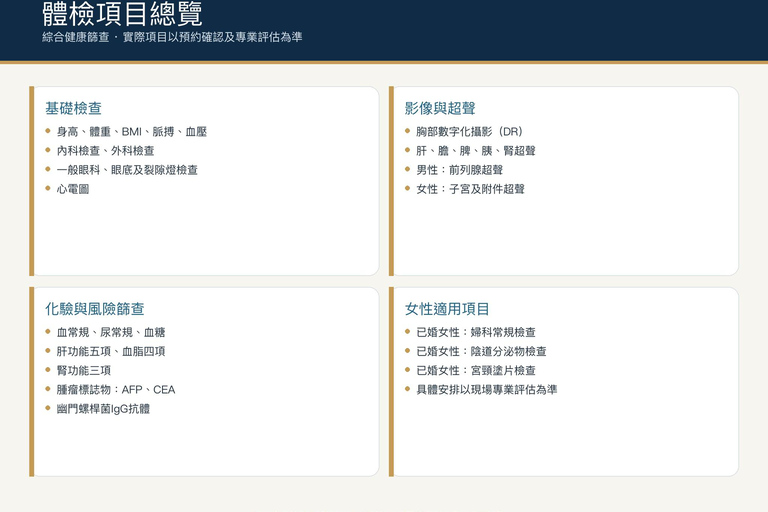Screen dimensions: 768x512
Task: Click 身高、體重、BMI、脈搏、血壓 item
Action: pos(132,131)
